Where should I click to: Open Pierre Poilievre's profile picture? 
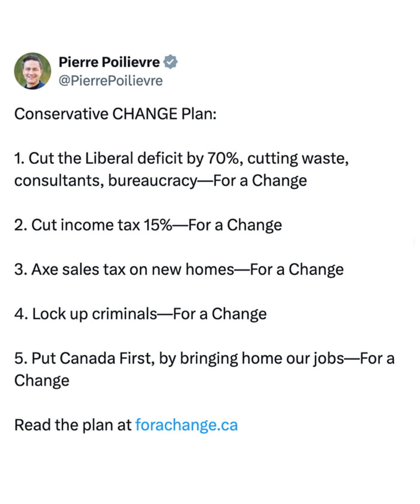click(32, 71)
